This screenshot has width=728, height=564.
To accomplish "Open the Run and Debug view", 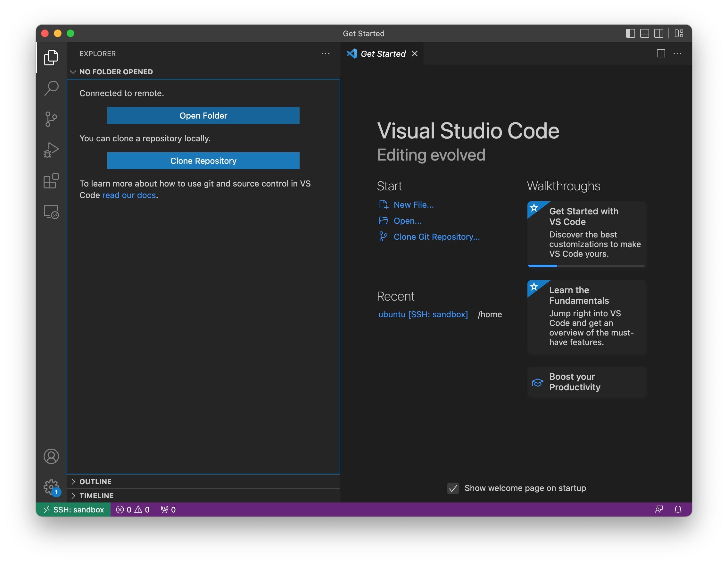I will [x=51, y=150].
